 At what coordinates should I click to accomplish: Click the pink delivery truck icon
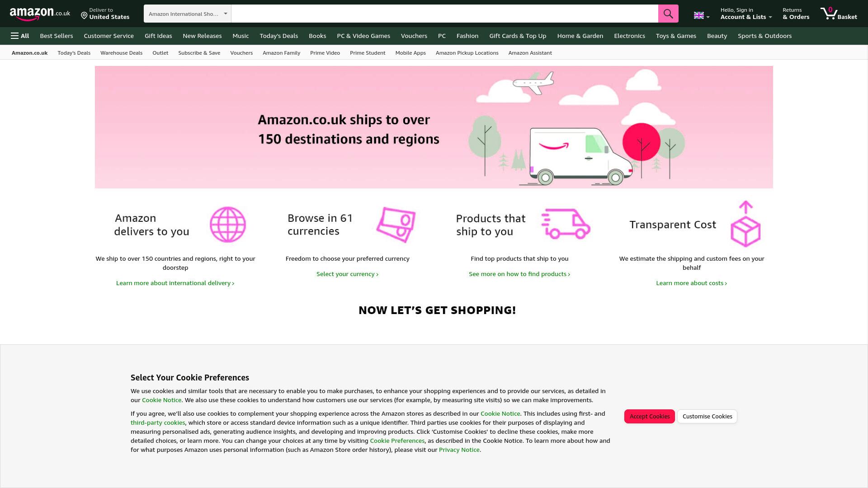tap(566, 223)
